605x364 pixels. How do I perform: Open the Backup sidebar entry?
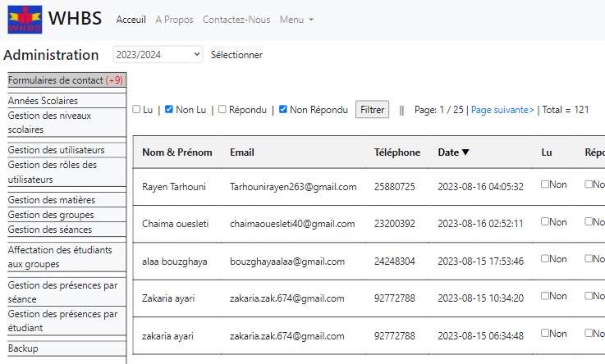tap(23, 348)
